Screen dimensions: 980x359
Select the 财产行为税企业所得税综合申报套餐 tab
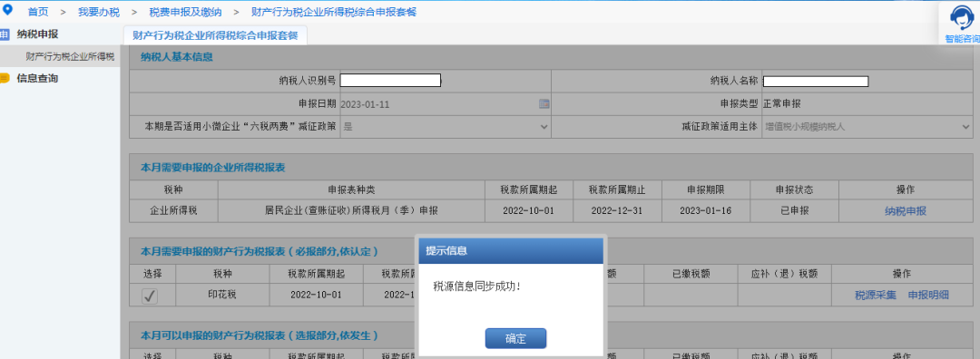pos(216,35)
